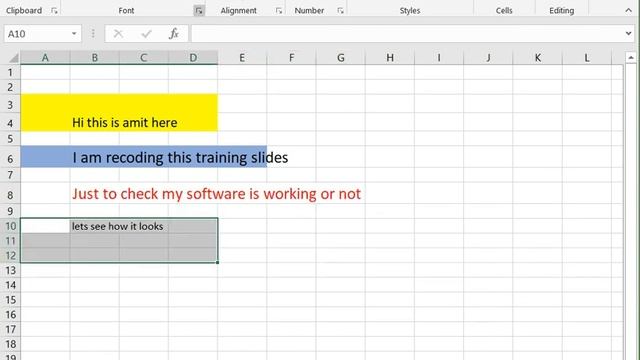Select column B header

pyautogui.click(x=95, y=58)
